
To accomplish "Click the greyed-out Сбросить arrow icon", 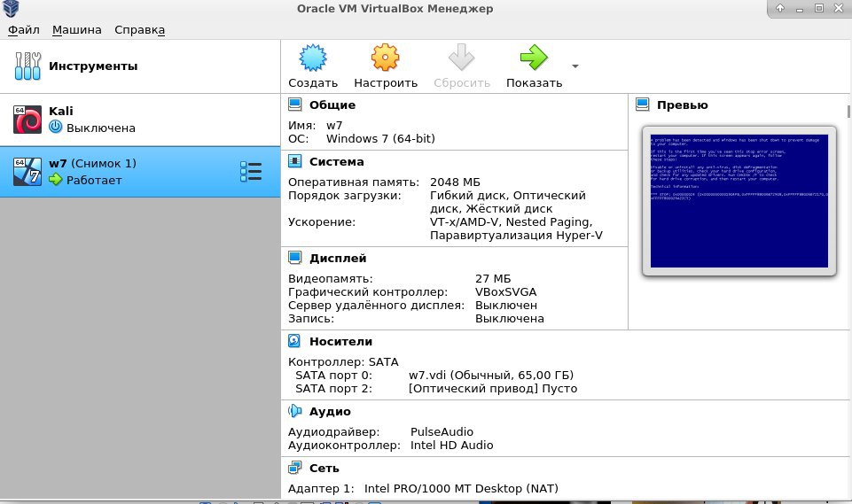I will click(461, 58).
